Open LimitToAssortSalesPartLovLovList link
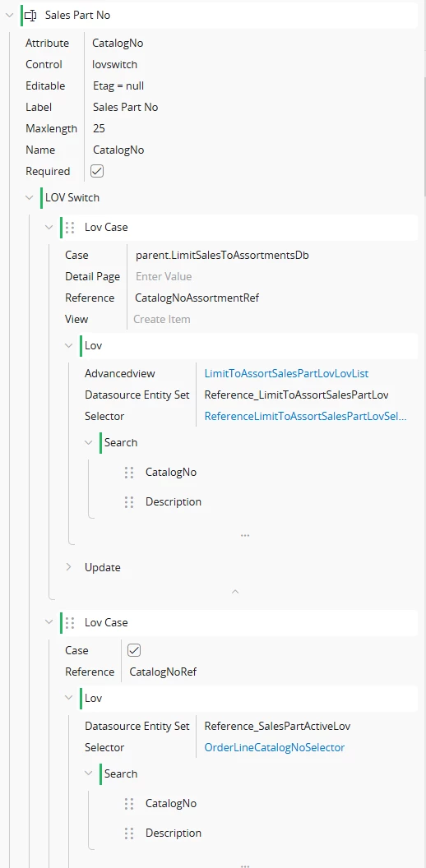 point(286,374)
